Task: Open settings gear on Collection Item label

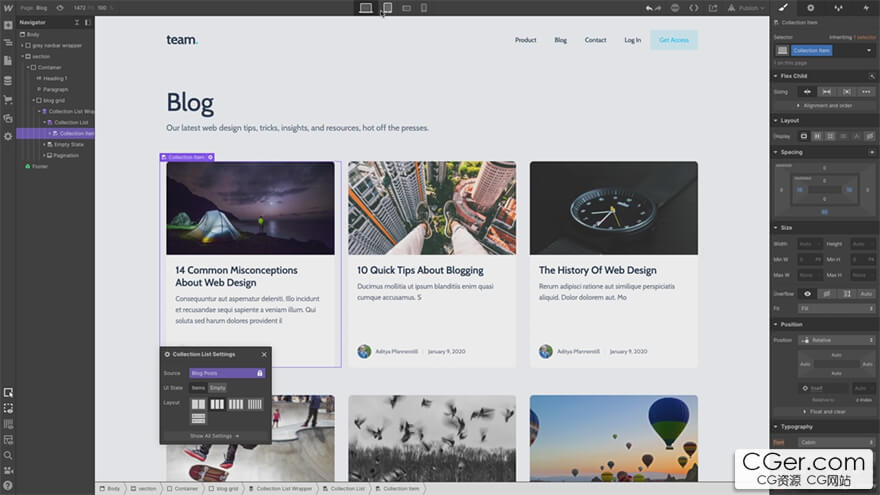Action: click(210, 157)
